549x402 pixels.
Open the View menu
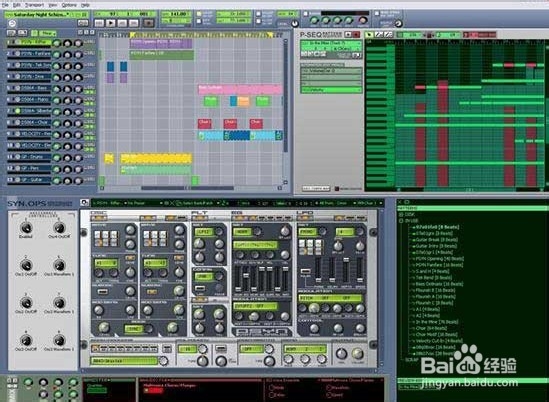tap(53, 5)
